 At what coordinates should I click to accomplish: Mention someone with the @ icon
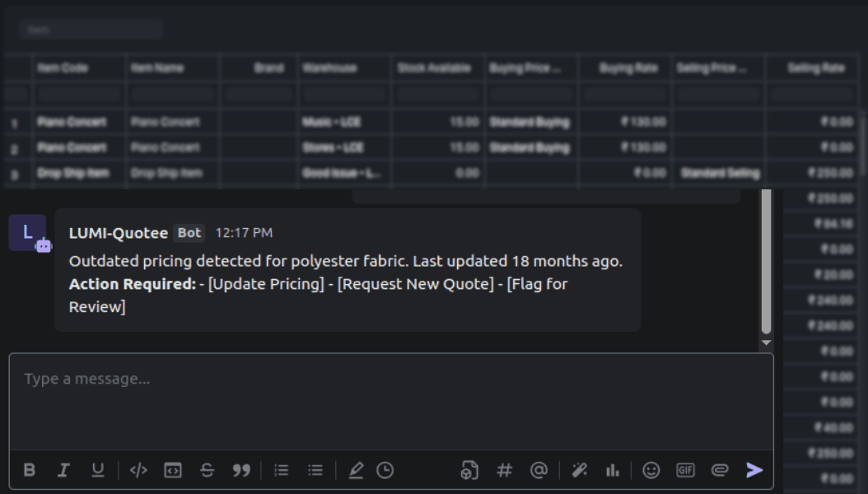(x=539, y=470)
